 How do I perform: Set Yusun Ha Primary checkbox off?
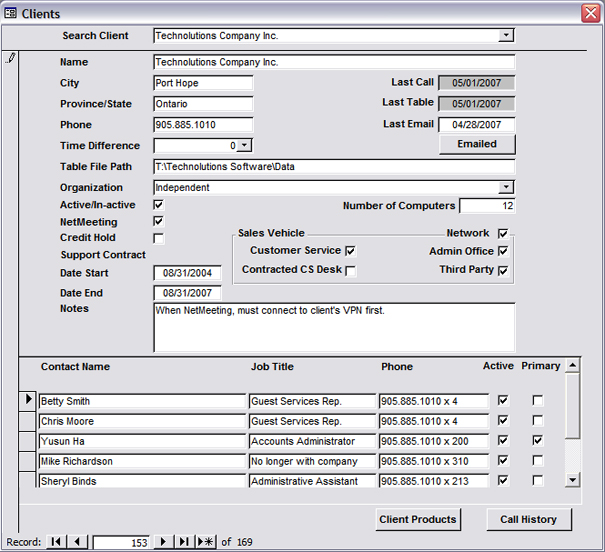pos(537,440)
